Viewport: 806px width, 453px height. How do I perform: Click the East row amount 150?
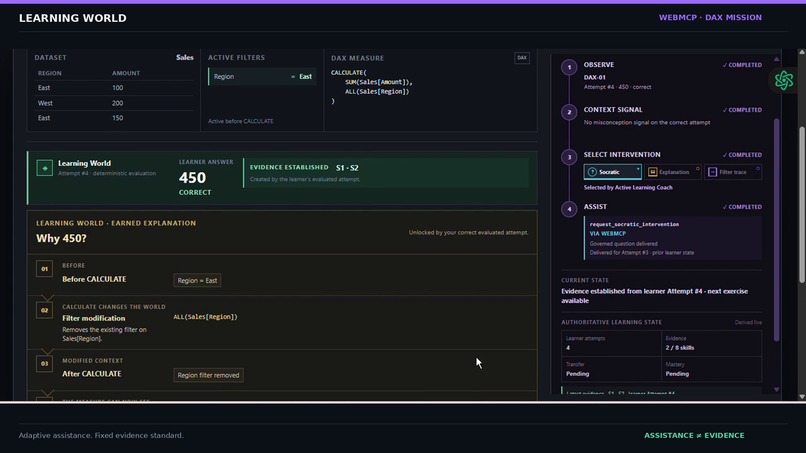pyautogui.click(x=118, y=118)
